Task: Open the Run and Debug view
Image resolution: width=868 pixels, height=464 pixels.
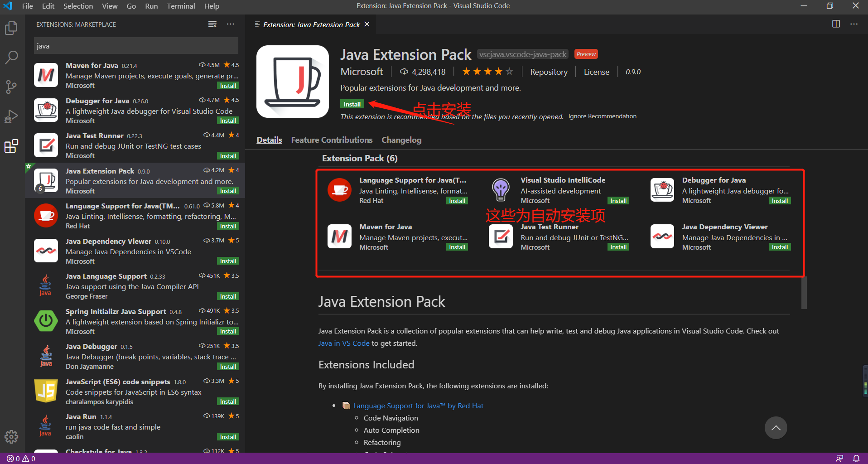Action: point(11,116)
